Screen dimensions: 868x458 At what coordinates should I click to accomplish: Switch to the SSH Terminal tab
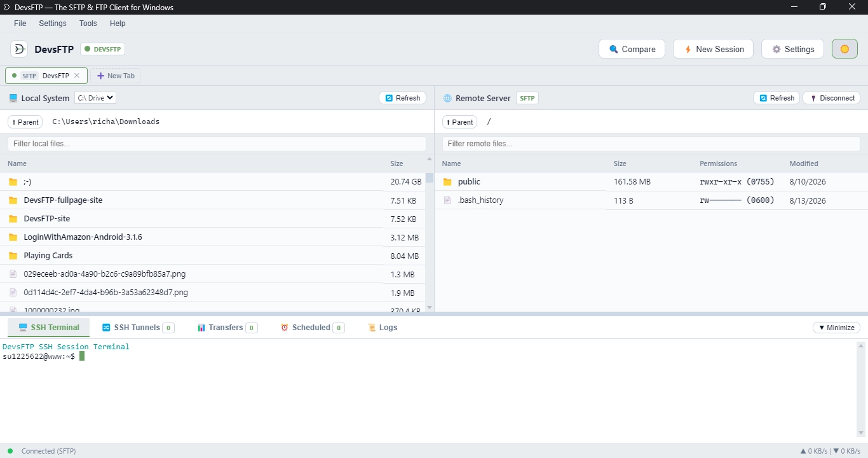pos(49,328)
